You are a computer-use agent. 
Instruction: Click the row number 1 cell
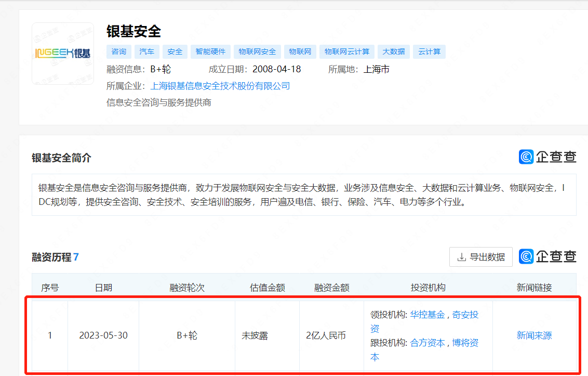(x=50, y=335)
